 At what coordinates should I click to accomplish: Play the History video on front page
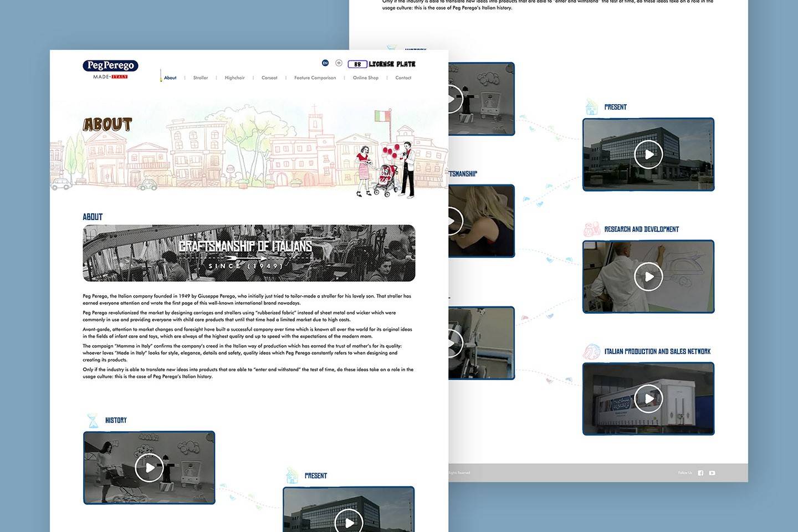[x=149, y=468]
